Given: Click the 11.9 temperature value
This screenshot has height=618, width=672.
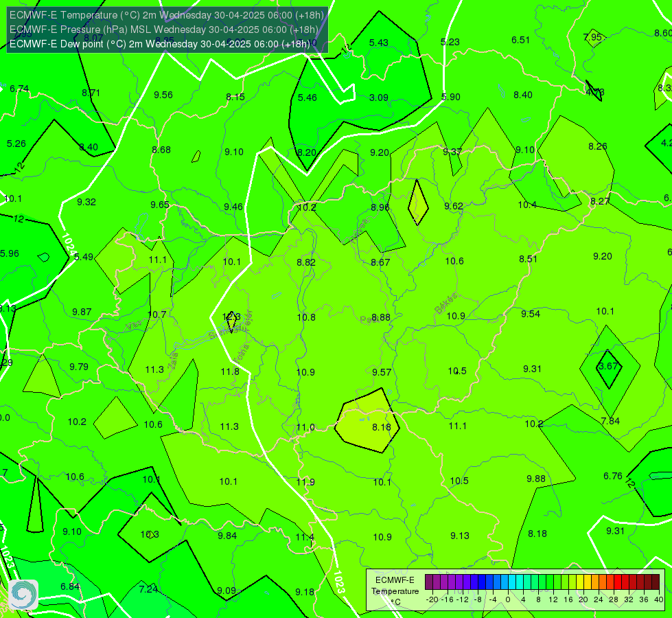Looking at the screenshot, I should pos(305,482).
